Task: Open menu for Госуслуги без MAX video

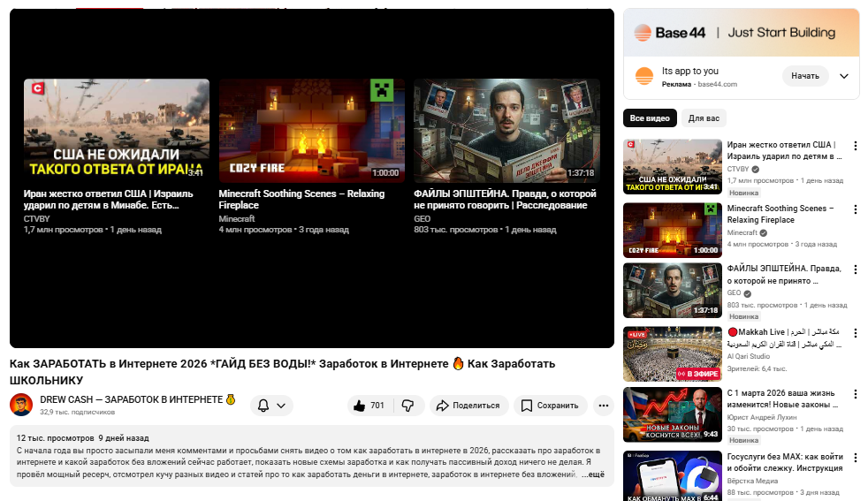Action: (856, 458)
